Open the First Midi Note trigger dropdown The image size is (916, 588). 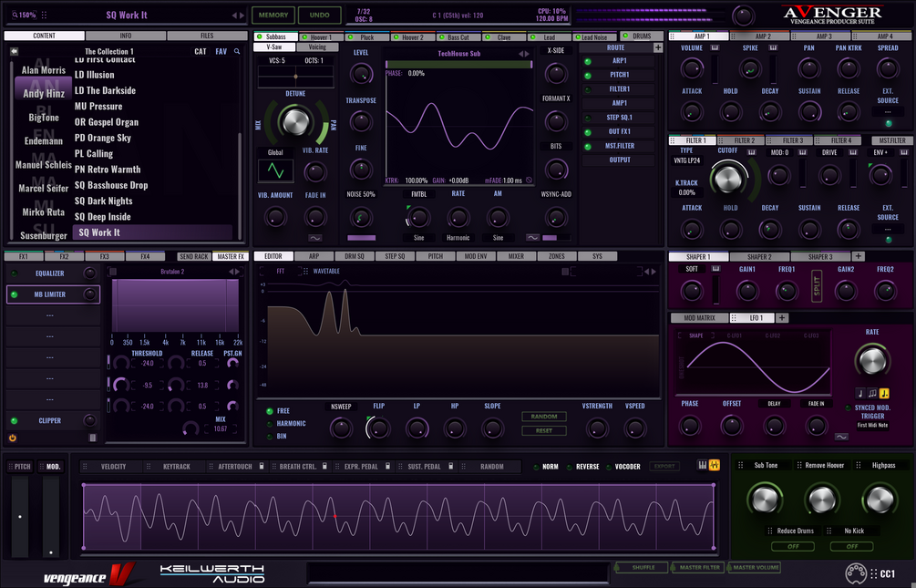pyautogui.click(x=872, y=425)
